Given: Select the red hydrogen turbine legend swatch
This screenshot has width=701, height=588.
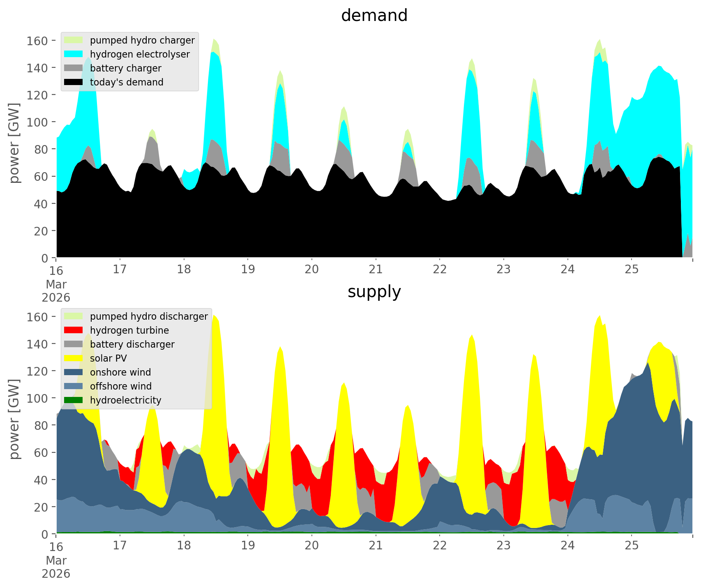Looking at the screenshot, I should (74, 330).
